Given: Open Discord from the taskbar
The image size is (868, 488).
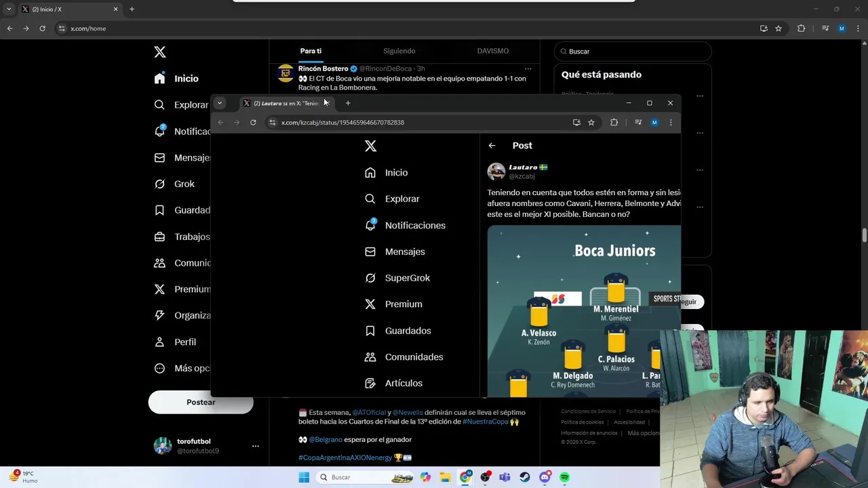Looking at the screenshot, I should pos(545,477).
